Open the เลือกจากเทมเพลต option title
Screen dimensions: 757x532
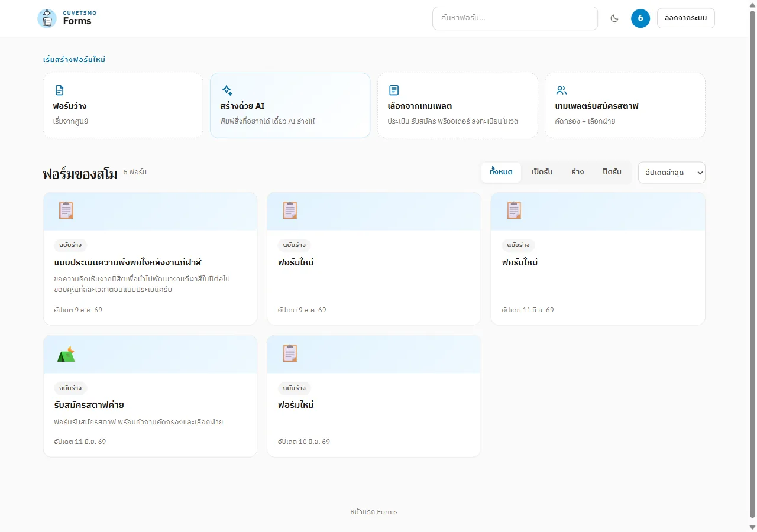coord(420,106)
